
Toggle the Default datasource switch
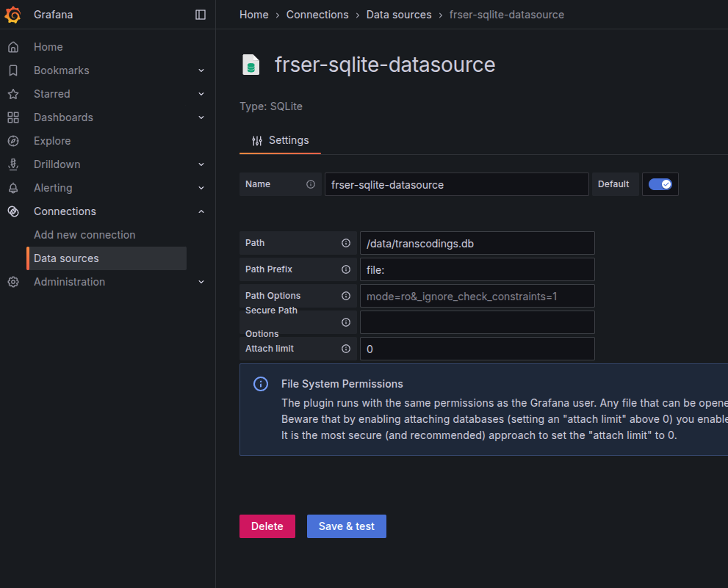tap(660, 184)
